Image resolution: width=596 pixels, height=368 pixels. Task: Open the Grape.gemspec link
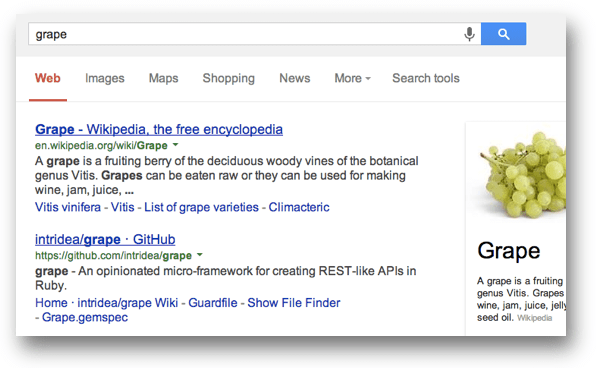(x=85, y=317)
